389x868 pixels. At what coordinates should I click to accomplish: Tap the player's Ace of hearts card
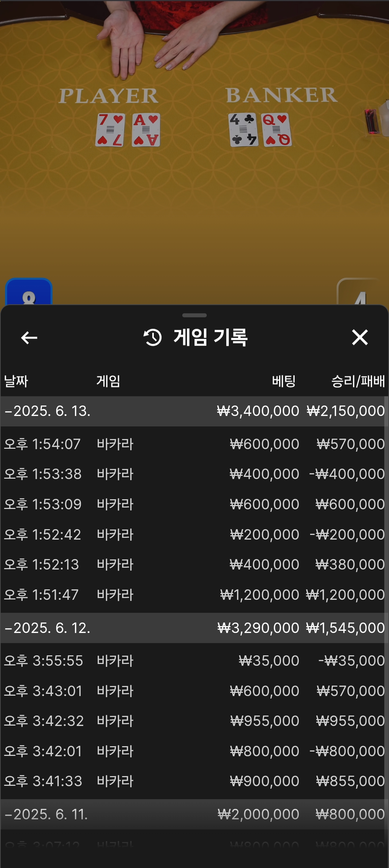point(146,130)
